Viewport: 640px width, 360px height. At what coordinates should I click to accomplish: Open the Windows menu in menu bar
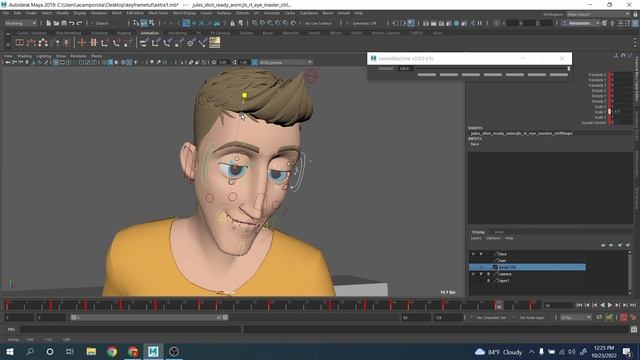tap(99, 13)
